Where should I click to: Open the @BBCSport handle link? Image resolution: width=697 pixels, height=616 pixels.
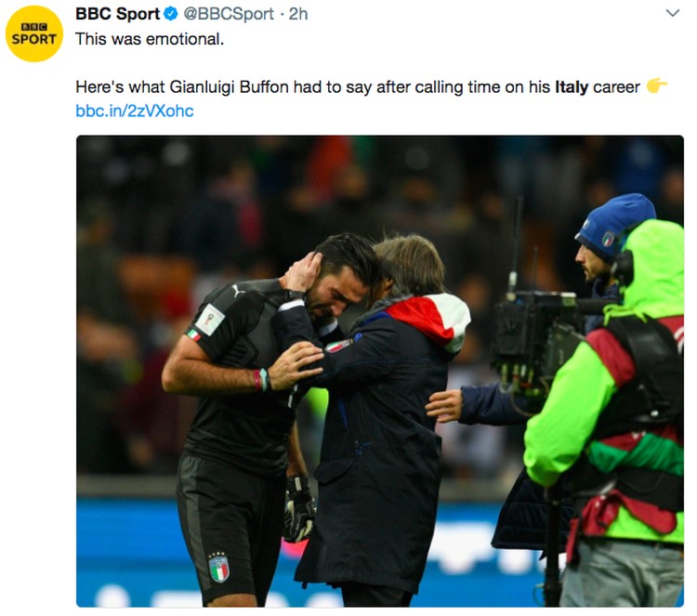(229, 14)
